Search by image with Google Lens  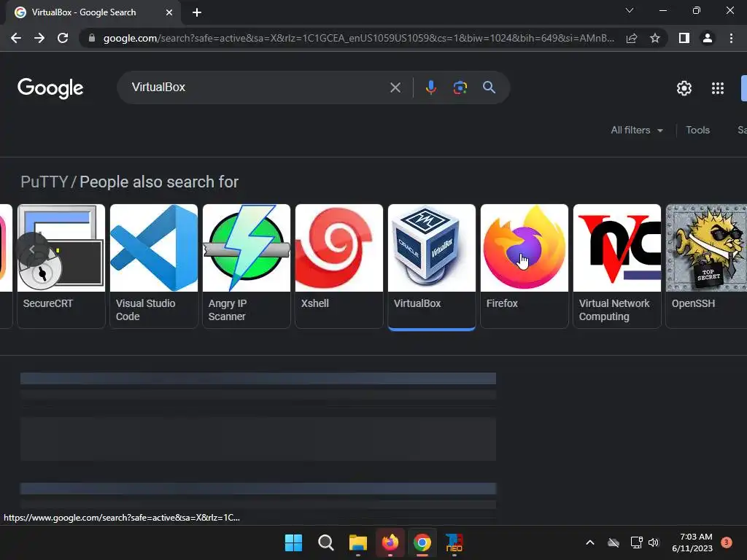pos(460,87)
